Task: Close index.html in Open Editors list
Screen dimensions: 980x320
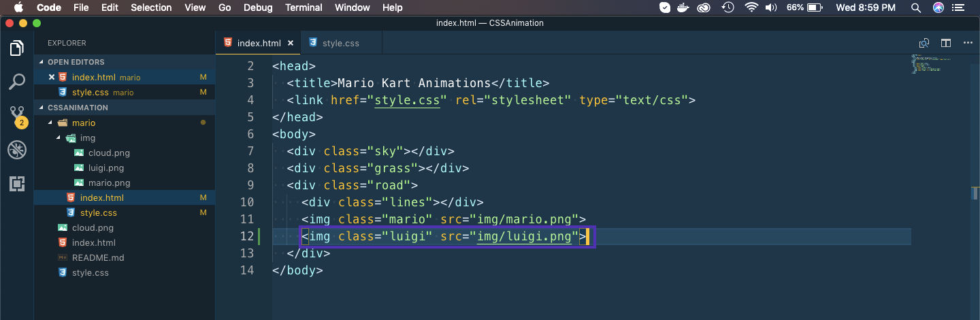Action: click(52, 77)
